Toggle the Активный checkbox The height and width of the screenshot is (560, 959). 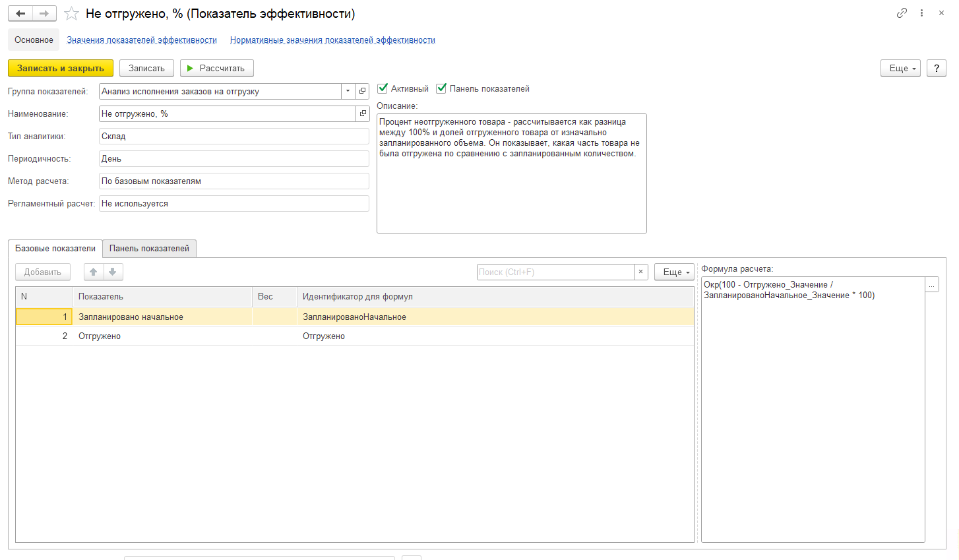[383, 88]
